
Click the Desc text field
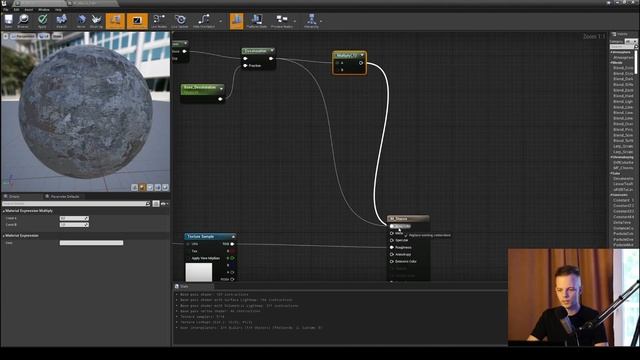pyautogui.click(x=91, y=243)
